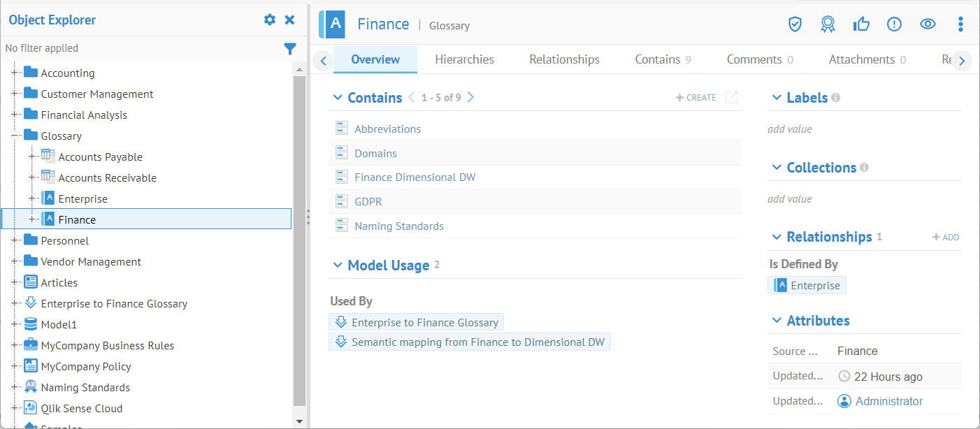The height and width of the screenshot is (429, 980).
Task: Collapse the Attributes section chevron
Action: [776, 321]
